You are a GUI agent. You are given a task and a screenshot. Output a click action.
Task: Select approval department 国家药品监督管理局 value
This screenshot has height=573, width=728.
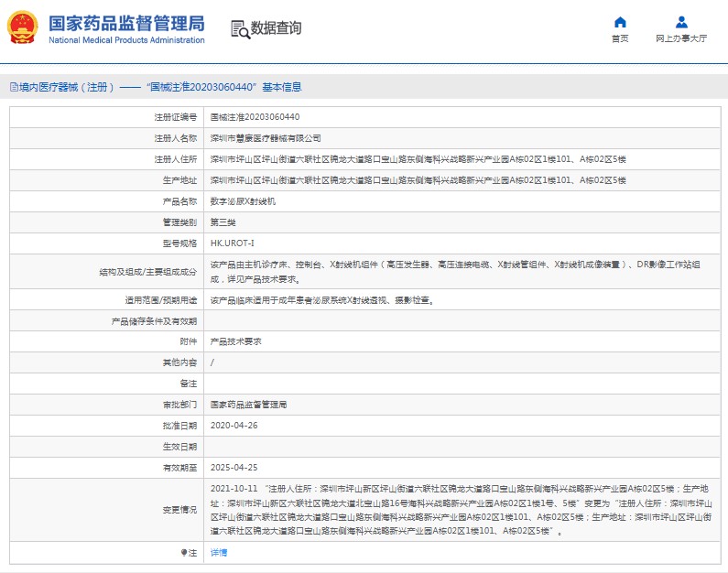tap(248, 405)
